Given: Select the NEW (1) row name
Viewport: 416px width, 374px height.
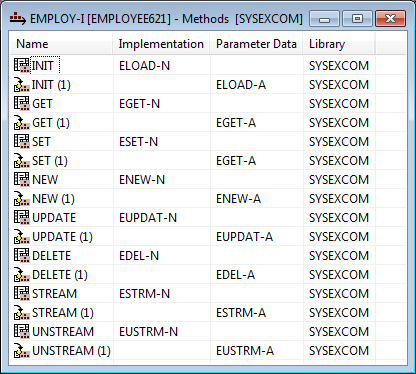Looking at the screenshot, I should [x=53, y=199].
